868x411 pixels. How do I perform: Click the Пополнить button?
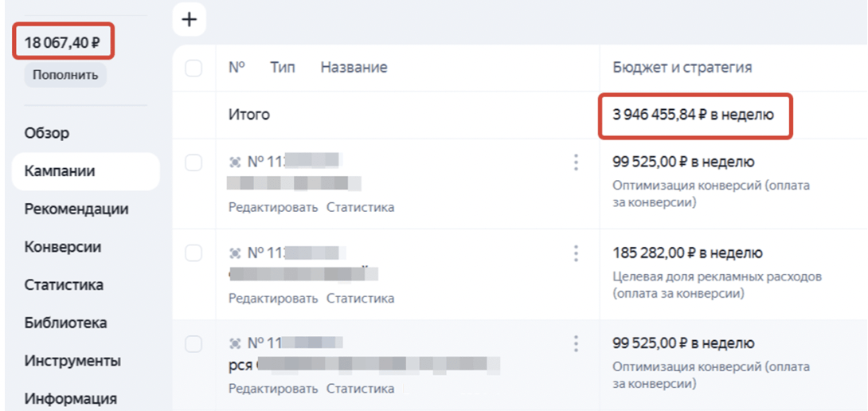pos(65,76)
